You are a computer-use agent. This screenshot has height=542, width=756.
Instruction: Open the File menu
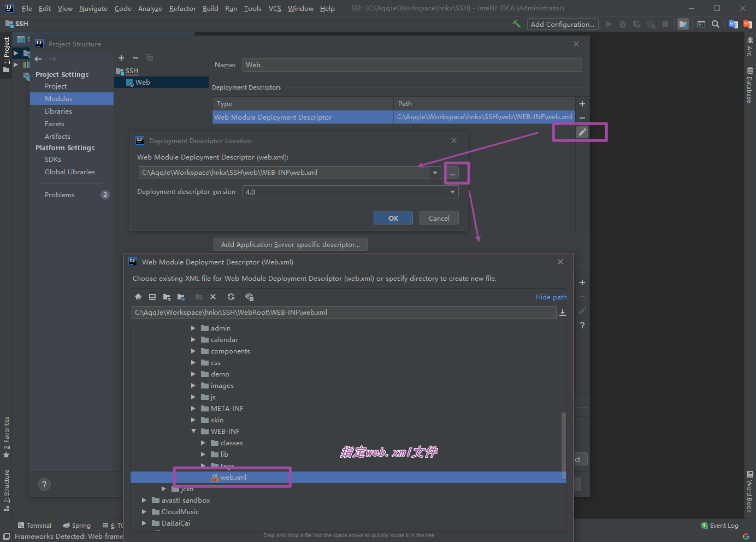click(x=27, y=9)
